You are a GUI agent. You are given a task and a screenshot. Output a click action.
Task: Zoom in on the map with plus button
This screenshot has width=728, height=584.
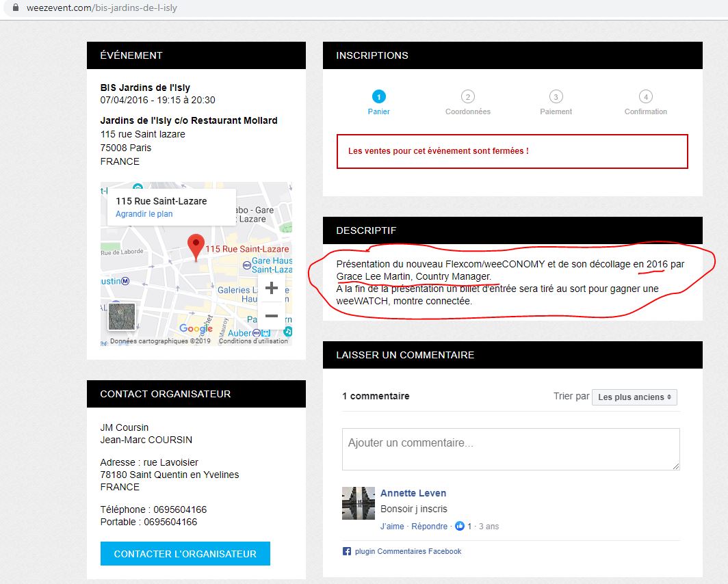(x=271, y=288)
